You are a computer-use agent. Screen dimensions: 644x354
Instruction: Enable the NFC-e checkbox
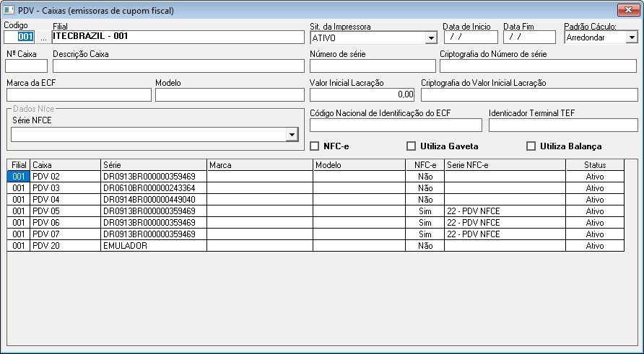click(x=315, y=146)
